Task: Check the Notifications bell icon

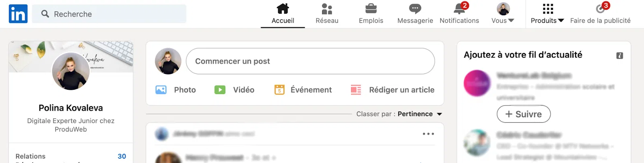Action: point(459,8)
